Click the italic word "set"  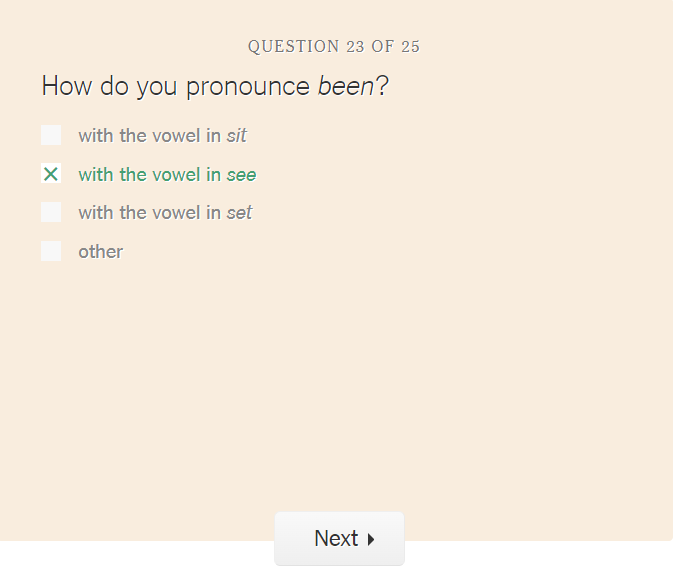(239, 212)
